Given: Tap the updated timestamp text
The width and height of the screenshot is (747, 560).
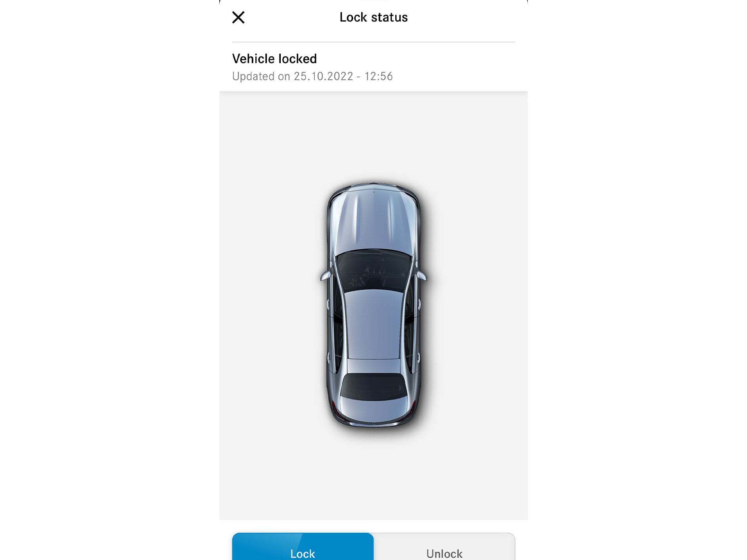Looking at the screenshot, I should pos(312,76).
